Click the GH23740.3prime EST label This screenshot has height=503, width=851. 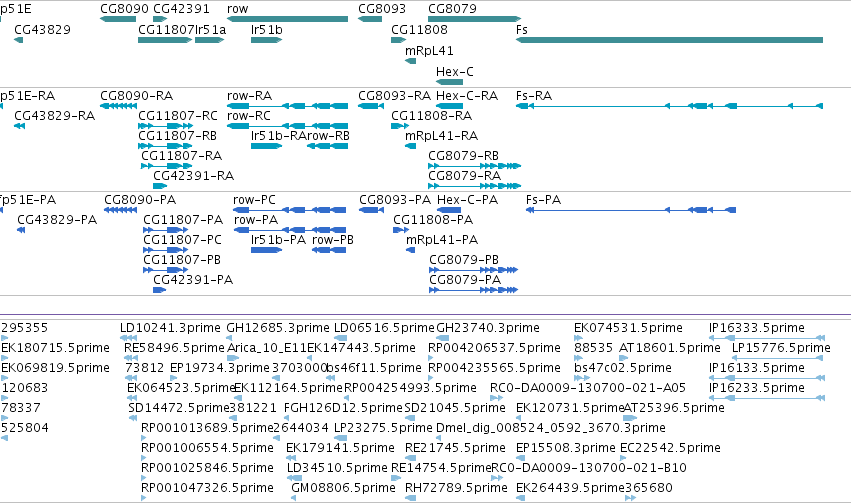pyautogui.click(x=488, y=328)
